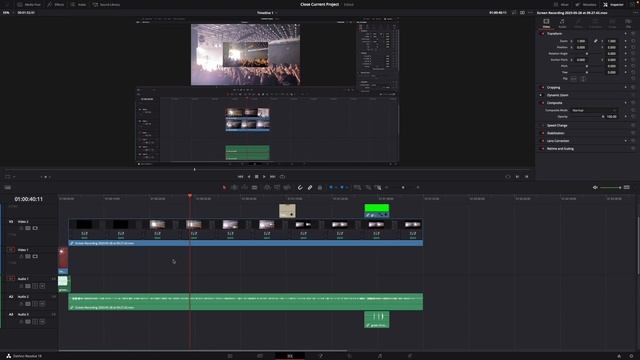Click the Flip vertical button
Viewport: 640px width, 360px height.
coord(583,79)
